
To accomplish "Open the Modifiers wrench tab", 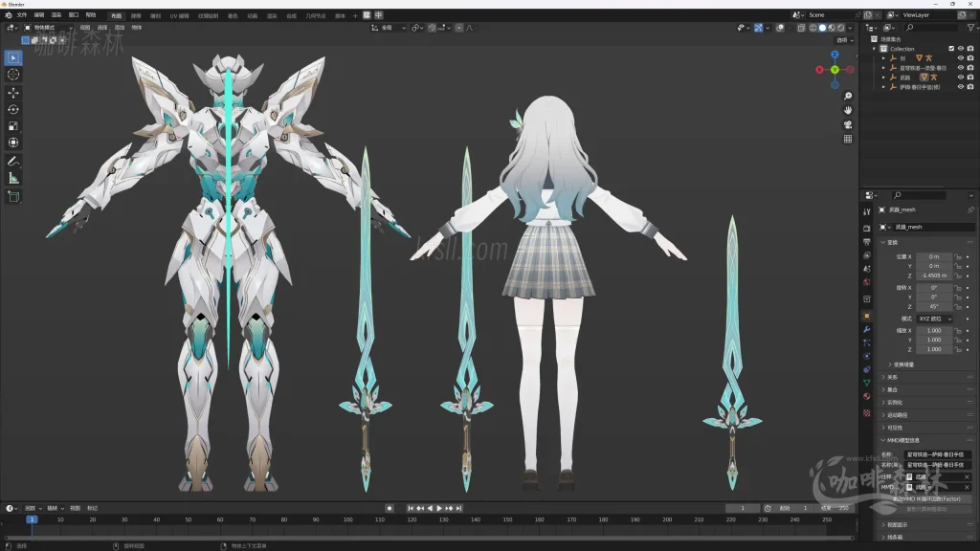I will (x=867, y=329).
